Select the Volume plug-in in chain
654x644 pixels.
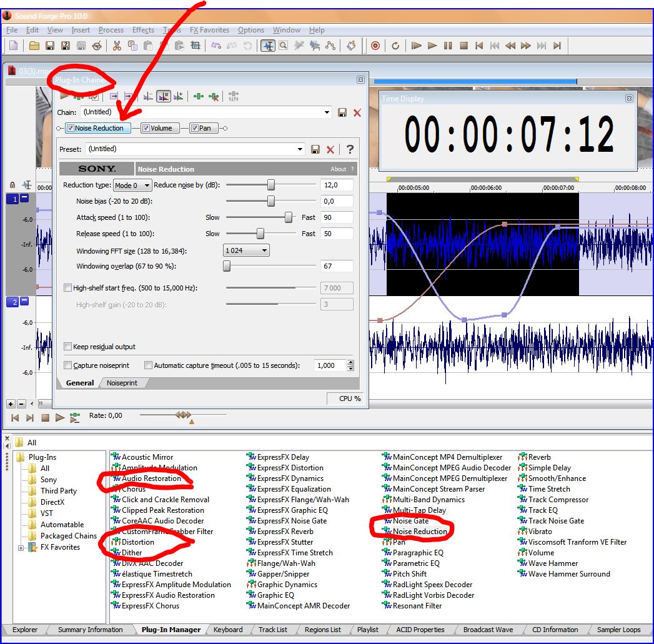click(x=160, y=128)
